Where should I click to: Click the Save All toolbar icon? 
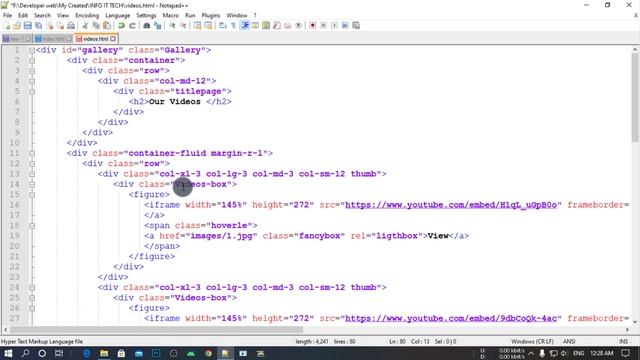click(38, 25)
